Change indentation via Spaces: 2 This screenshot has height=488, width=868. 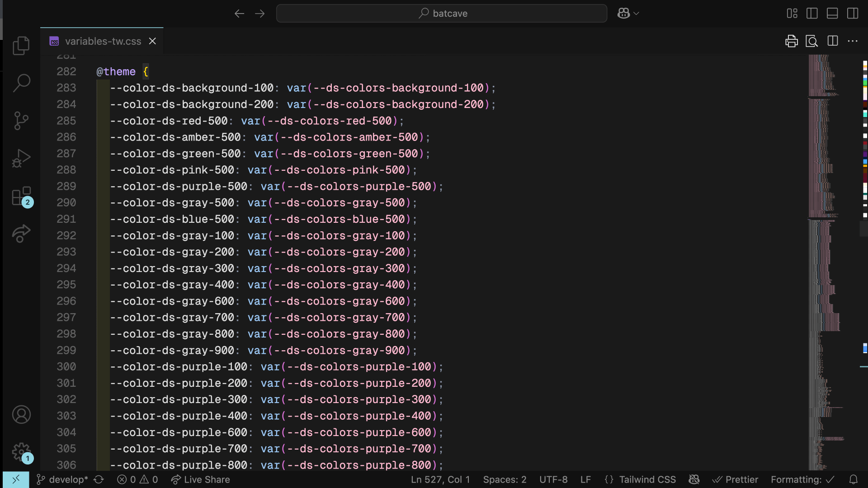point(505,479)
